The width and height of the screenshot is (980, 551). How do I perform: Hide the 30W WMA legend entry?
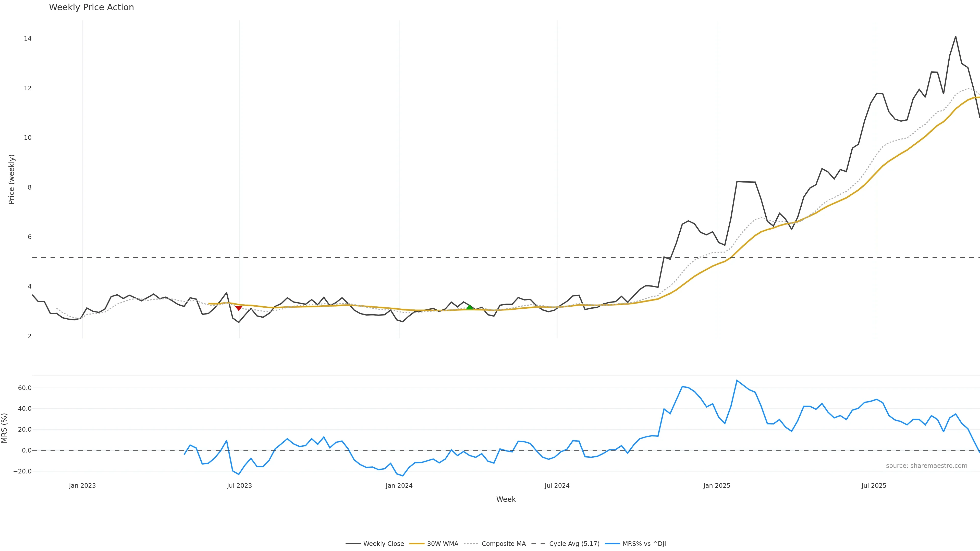click(x=443, y=544)
